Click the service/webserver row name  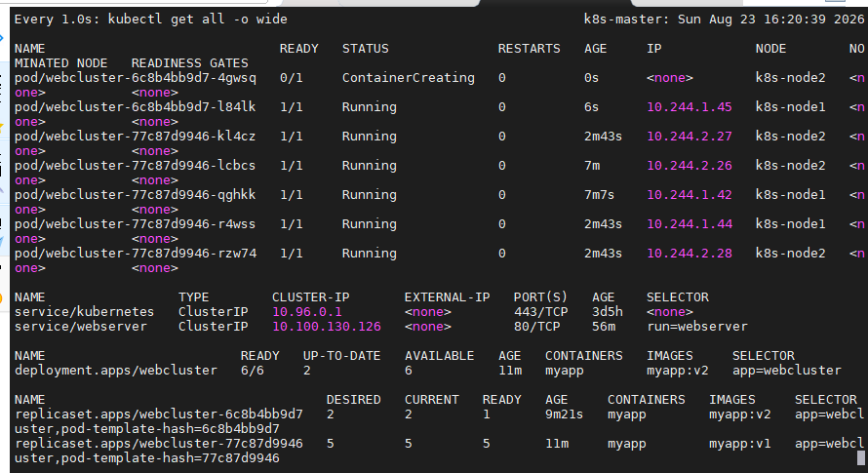tap(81, 327)
